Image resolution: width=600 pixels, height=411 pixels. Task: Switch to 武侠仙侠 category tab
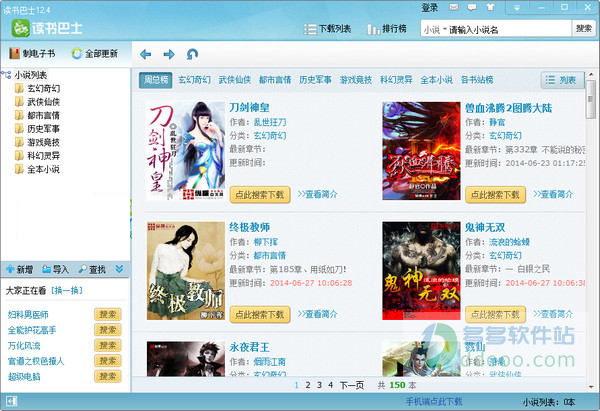point(235,80)
